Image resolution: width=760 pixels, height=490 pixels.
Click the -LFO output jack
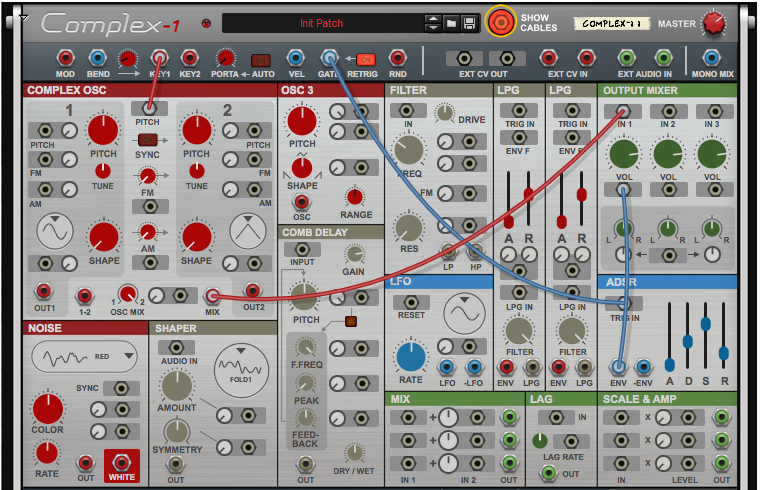475,367
